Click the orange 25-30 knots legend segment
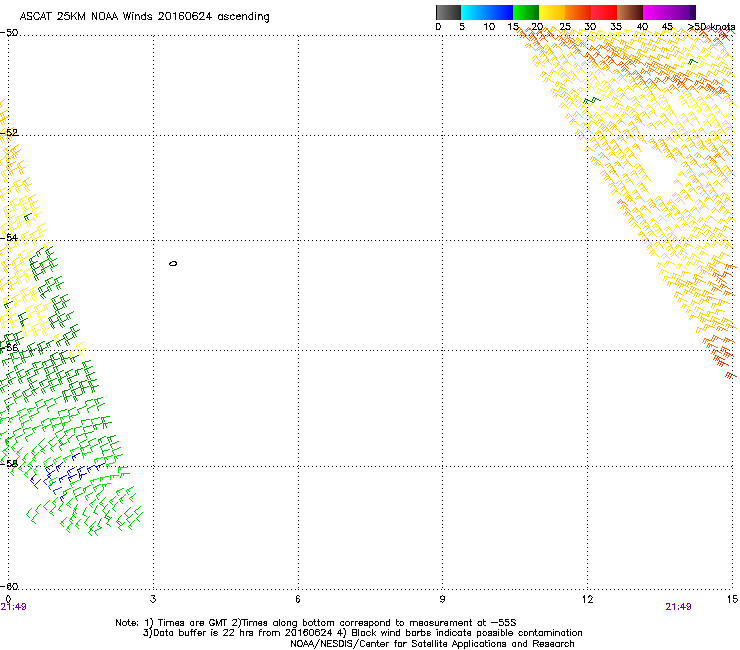The height and width of the screenshot is (650, 740). [x=578, y=12]
